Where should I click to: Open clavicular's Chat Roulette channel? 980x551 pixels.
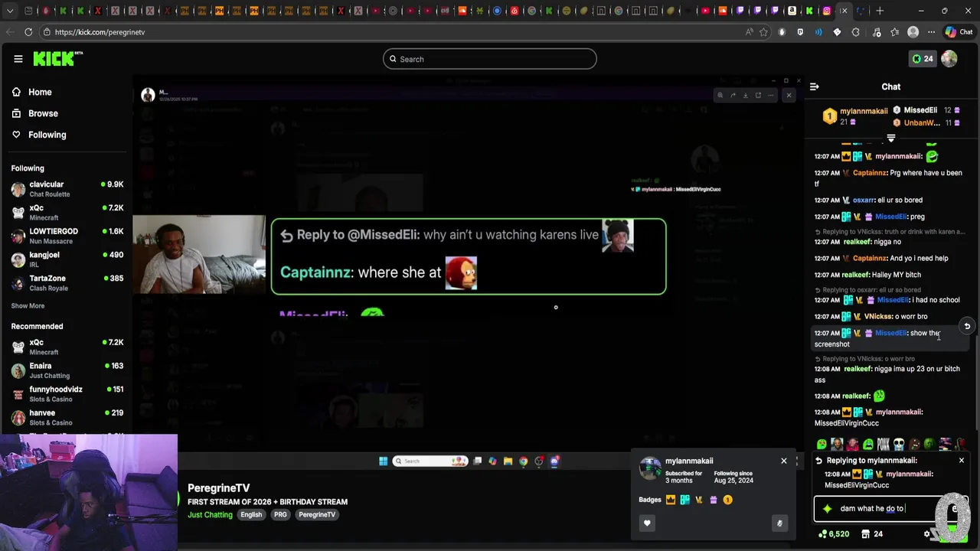click(67, 189)
